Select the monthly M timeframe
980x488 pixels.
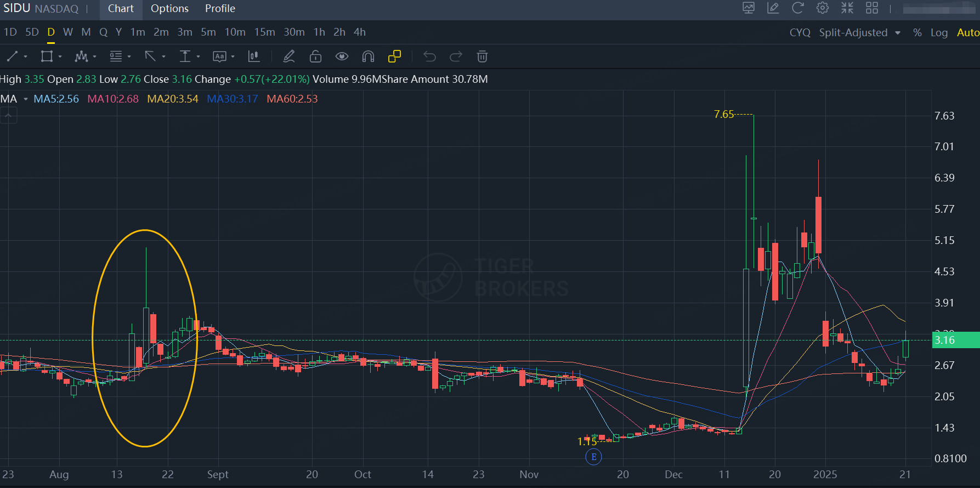(x=86, y=32)
